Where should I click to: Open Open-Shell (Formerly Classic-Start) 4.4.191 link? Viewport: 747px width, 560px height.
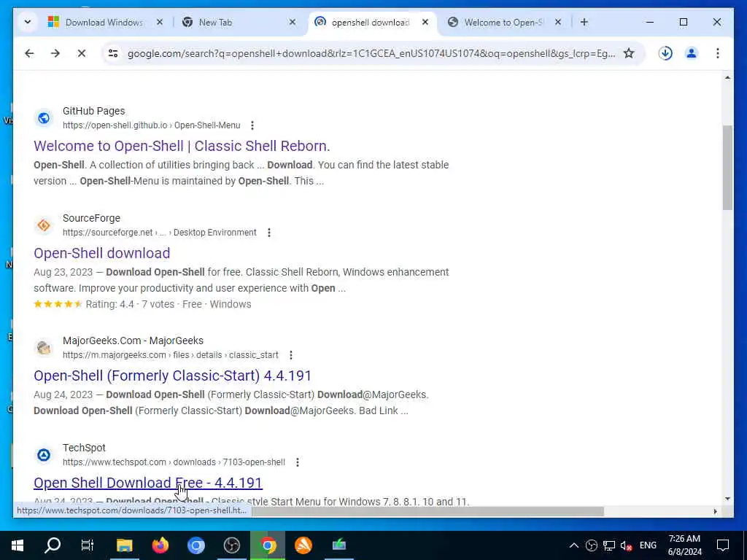coord(172,376)
